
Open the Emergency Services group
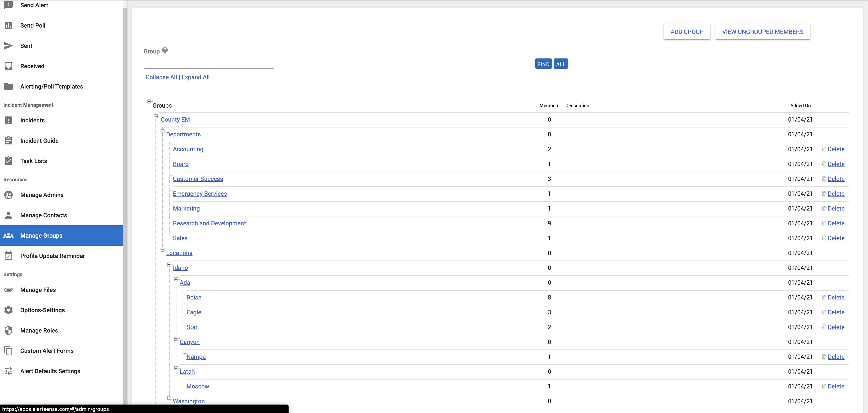click(x=200, y=193)
